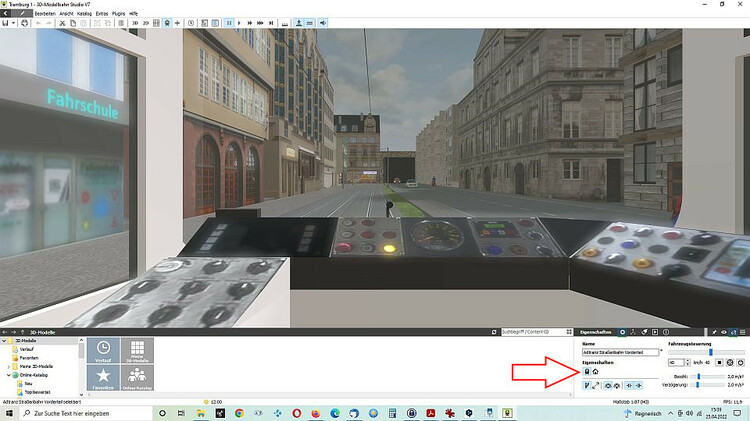Click catalog navigation back arrow
This screenshot has height=421, width=750.
[5, 332]
